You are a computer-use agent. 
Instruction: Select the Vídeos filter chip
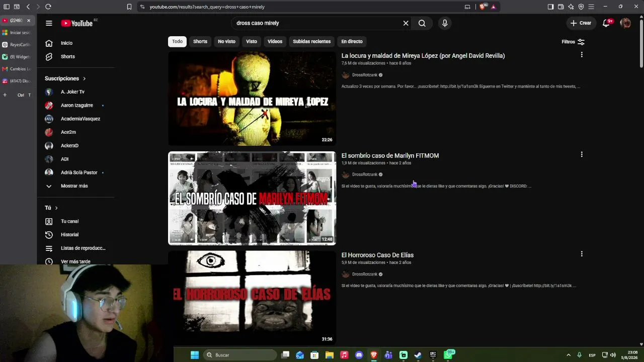[x=275, y=42]
